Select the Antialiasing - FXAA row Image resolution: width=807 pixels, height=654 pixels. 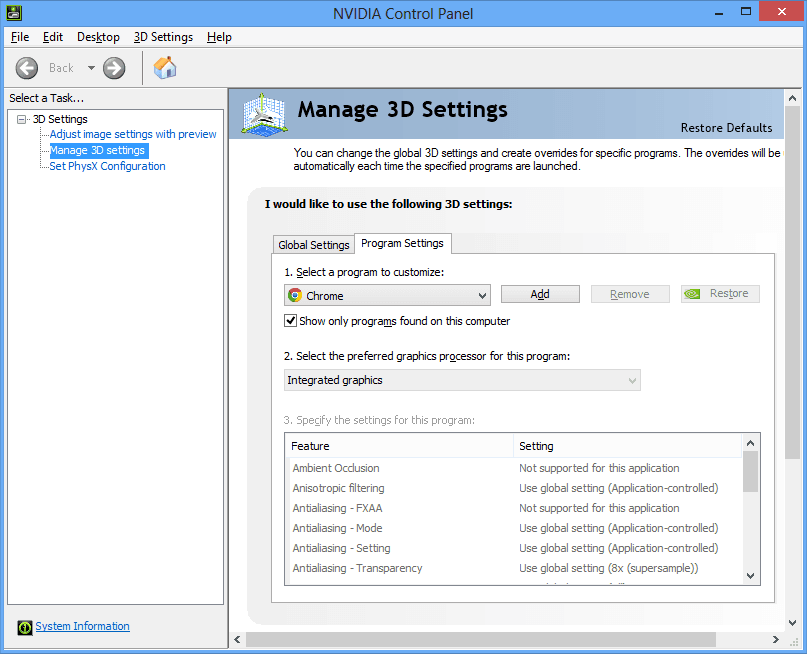pyautogui.click(x=514, y=508)
